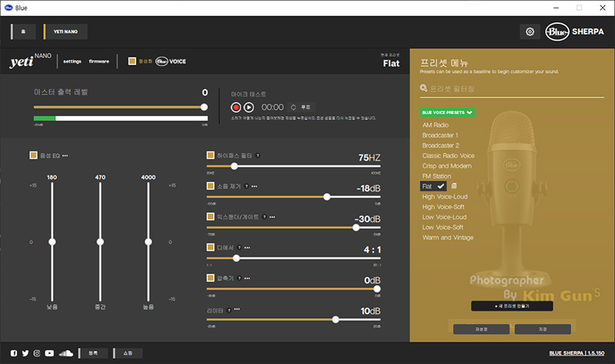Open the BLUE SHERPA 1.5.150 version link
615x364 pixels.
tap(577, 353)
